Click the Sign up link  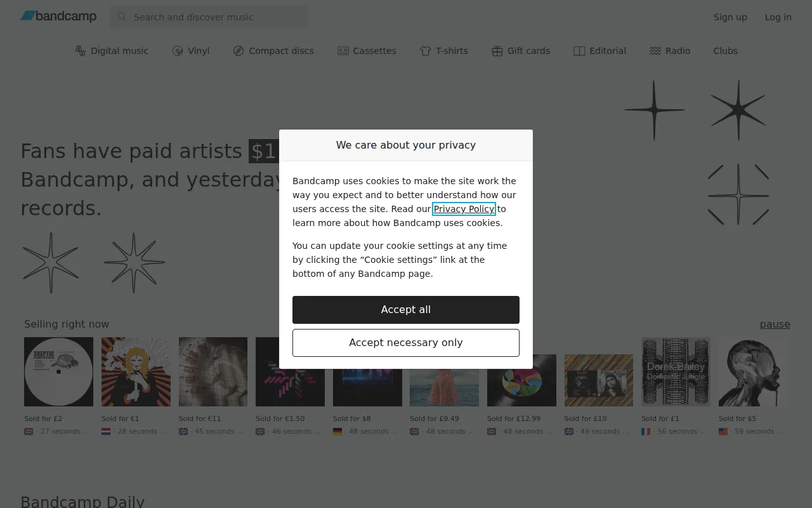(730, 17)
